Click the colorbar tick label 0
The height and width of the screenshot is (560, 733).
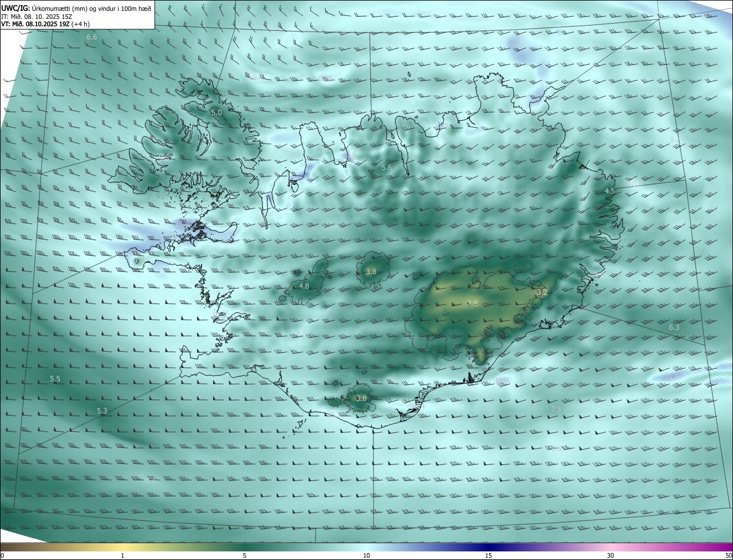tap(2, 555)
